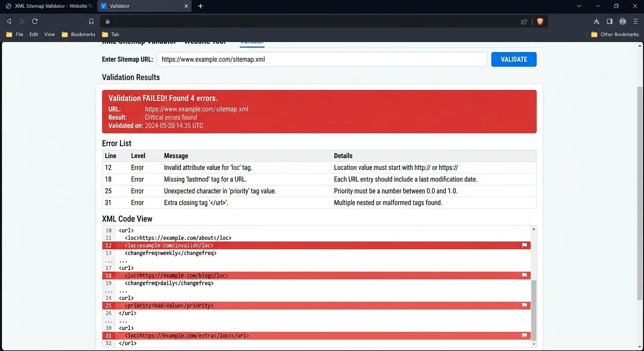Click the flag icon on line 25
Screen dimensions: 644x351
point(524,305)
